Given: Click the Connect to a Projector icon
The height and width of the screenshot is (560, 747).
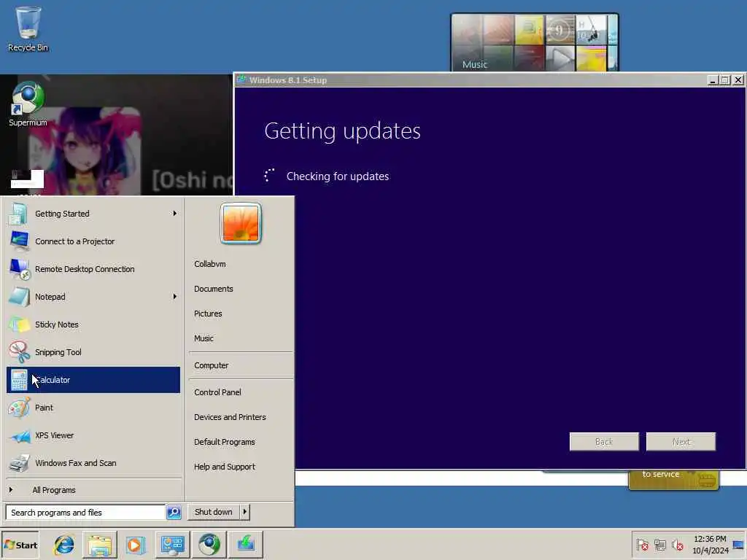Looking at the screenshot, I should click(x=19, y=241).
